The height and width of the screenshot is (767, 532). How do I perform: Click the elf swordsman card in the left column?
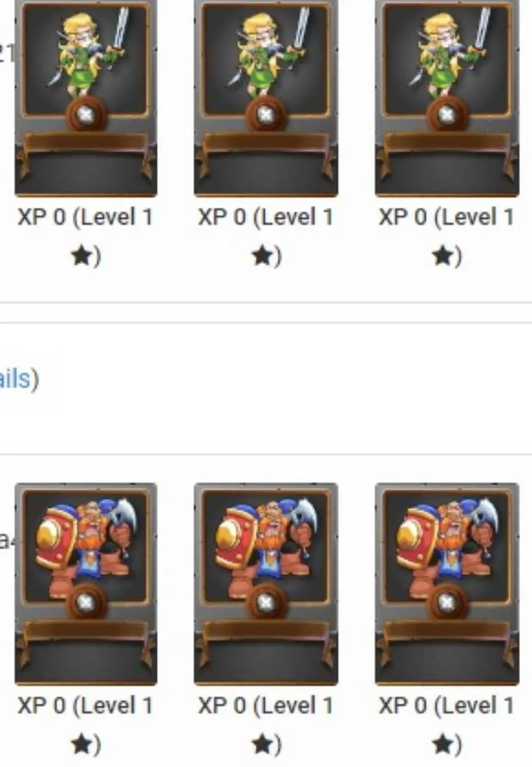click(86, 97)
